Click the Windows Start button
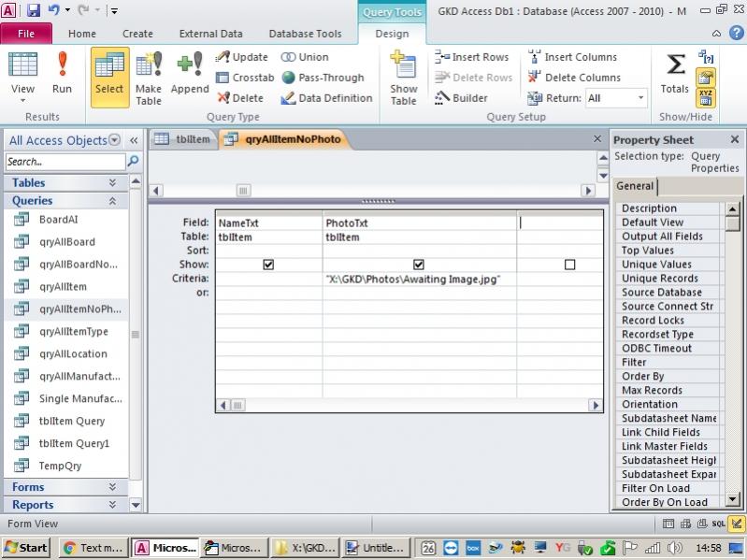 26,548
